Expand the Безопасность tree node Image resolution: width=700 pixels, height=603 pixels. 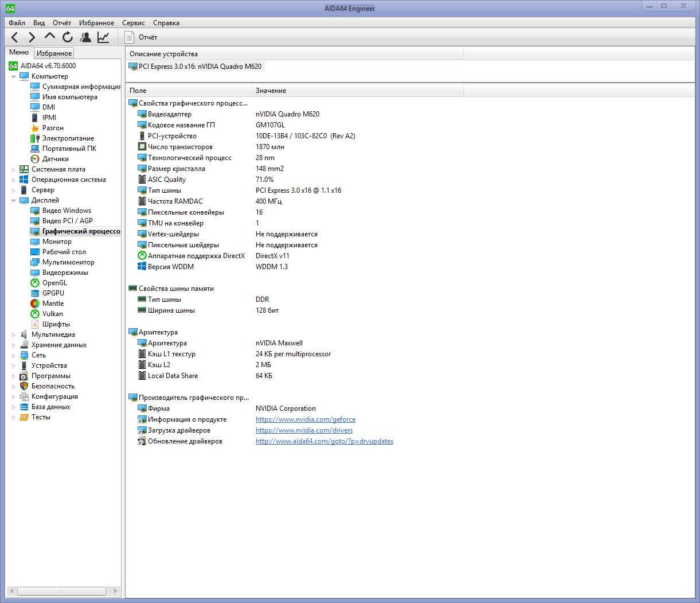click(x=14, y=386)
